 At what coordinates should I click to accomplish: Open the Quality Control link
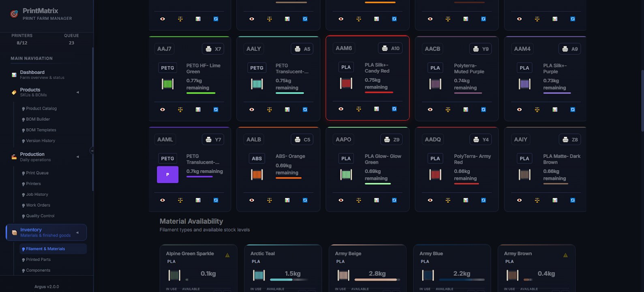point(40,216)
